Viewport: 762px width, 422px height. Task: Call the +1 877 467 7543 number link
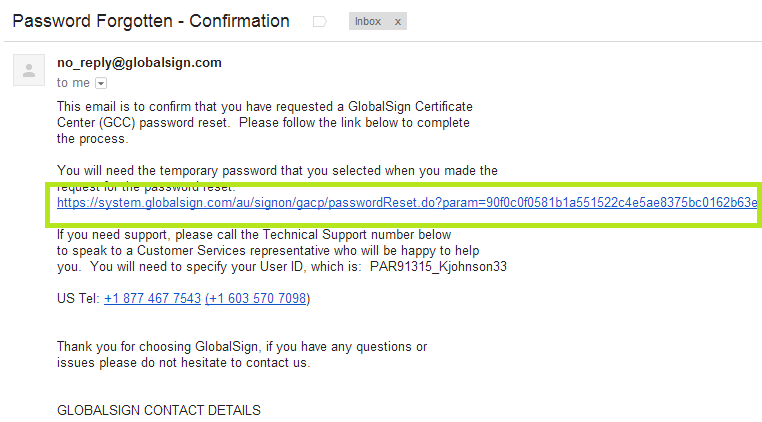[151, 298]
